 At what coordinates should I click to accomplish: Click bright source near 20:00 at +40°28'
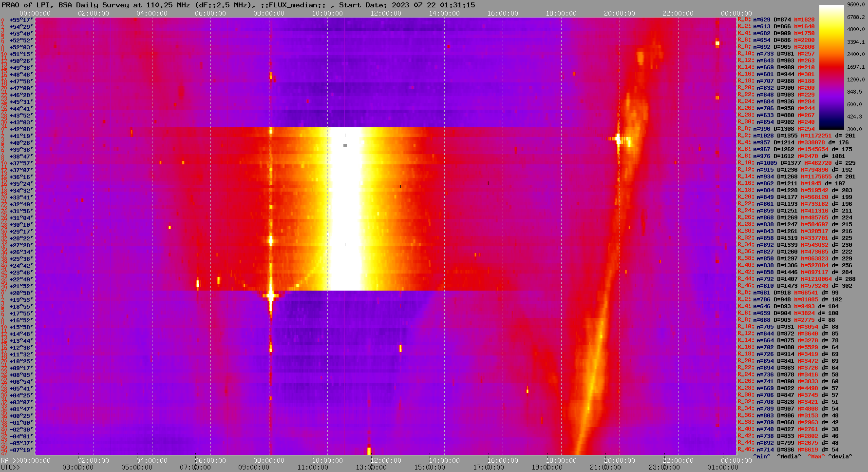[x=619, y=139]
